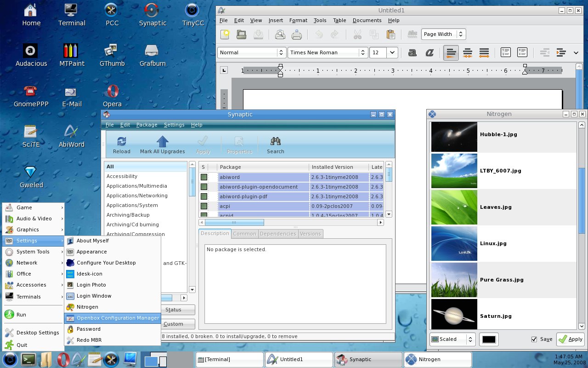The image size is (588, 368).
Task: Toggle center alignment in AbiWord
Action: [468, 52]
